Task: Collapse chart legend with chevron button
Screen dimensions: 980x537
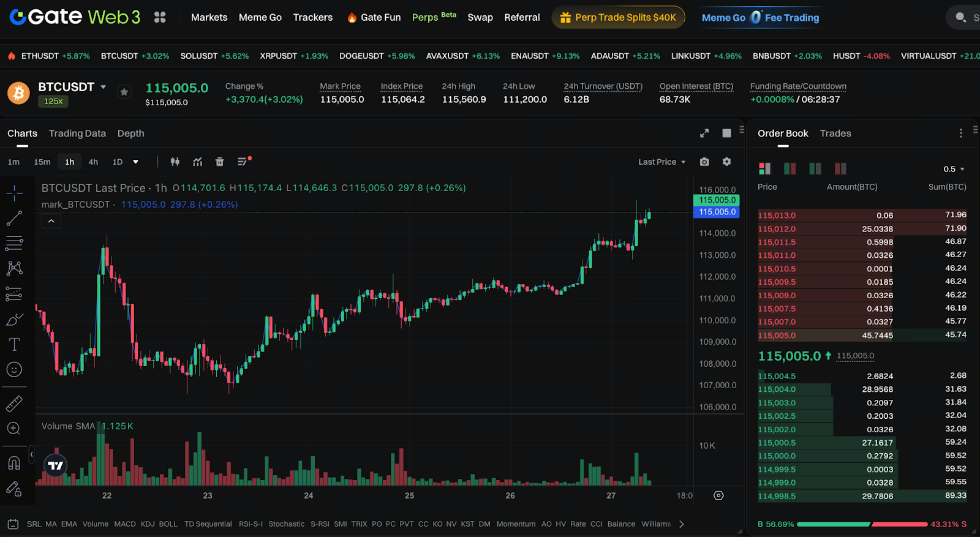Action: [x=51, y=221]
